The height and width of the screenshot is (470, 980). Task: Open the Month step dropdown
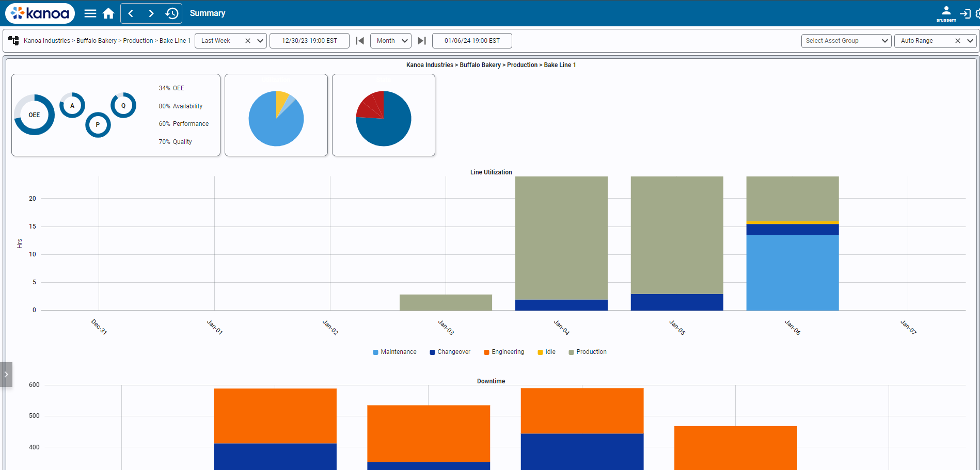point(391,41)
